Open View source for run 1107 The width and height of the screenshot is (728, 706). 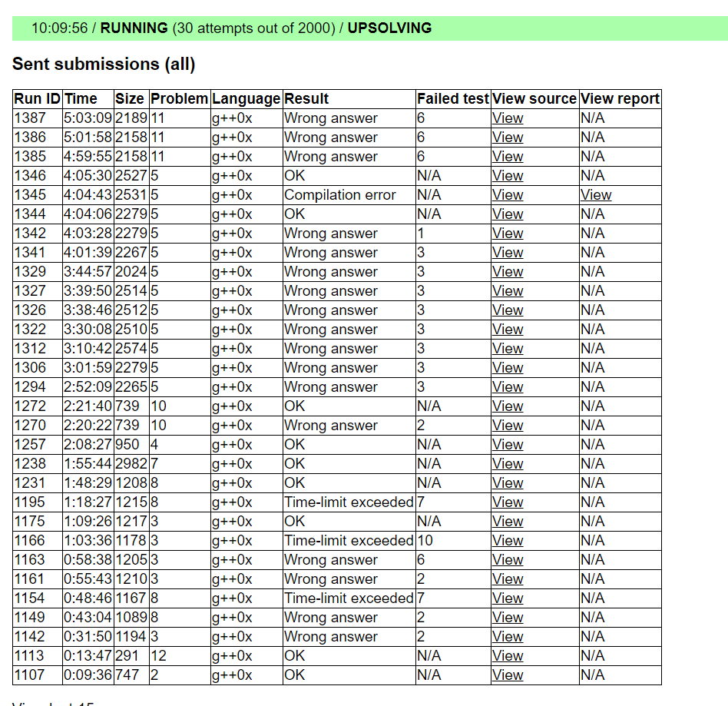pyautogui.click(x=508, y=675)
